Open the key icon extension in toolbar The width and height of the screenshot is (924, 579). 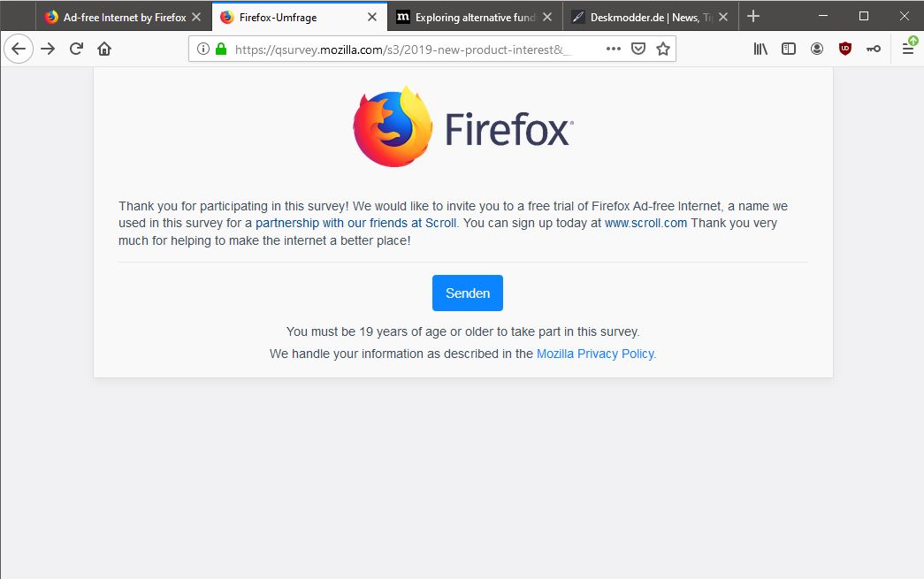coord(874,49)
